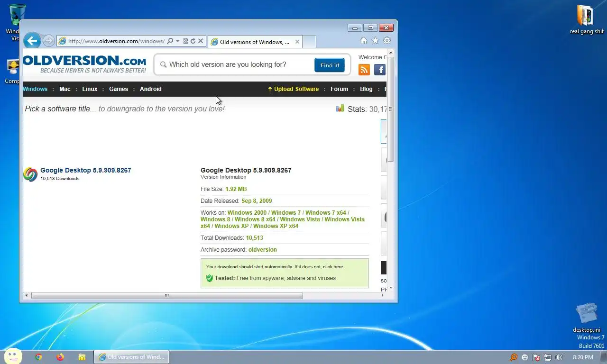Viewport: 607px width, 364px height.
Task: Click the IE Forward arrow button
Action: [x=48, y=41]
